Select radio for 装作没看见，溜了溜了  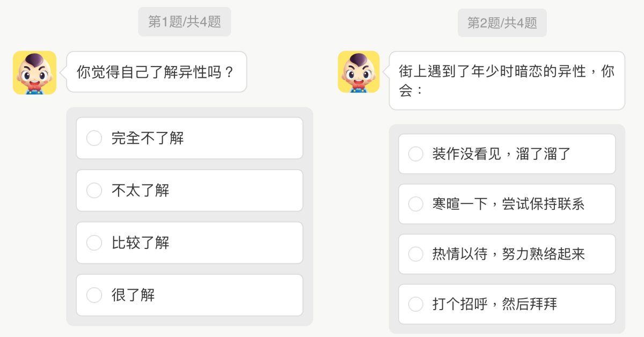pos(416,154)
